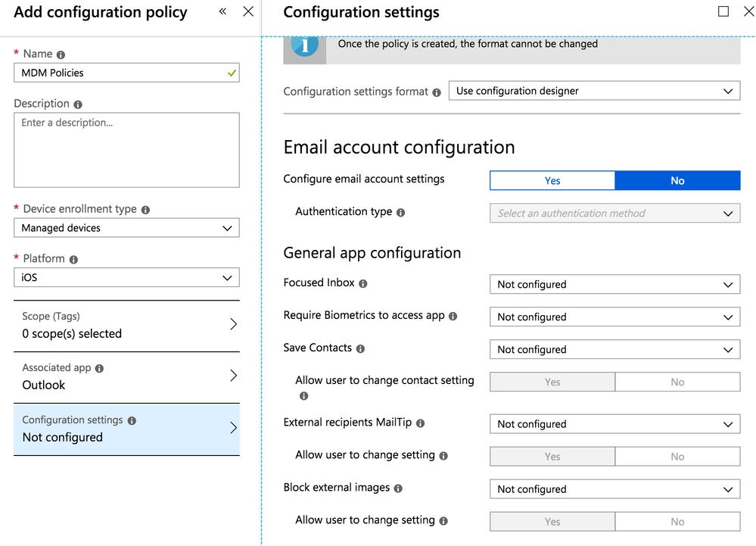Click the Save Contacts info icon
Viewport: 756px width, 546px height.
(360, 348)
